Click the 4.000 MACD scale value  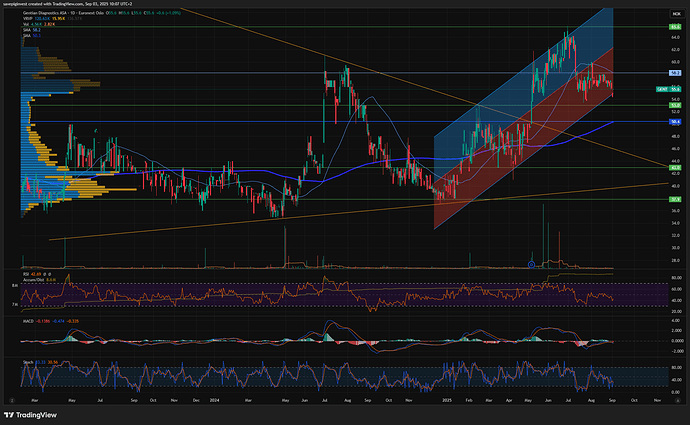[677, 320]
